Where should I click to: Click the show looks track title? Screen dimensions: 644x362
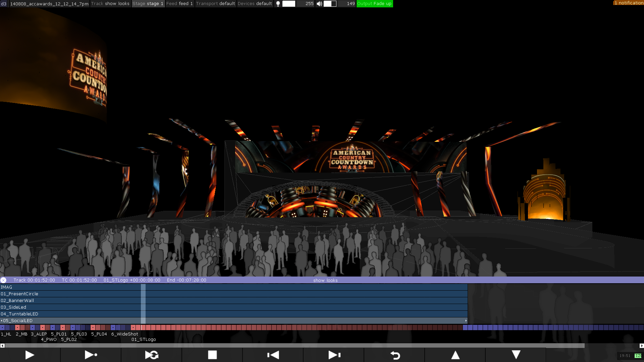point(325,281)
